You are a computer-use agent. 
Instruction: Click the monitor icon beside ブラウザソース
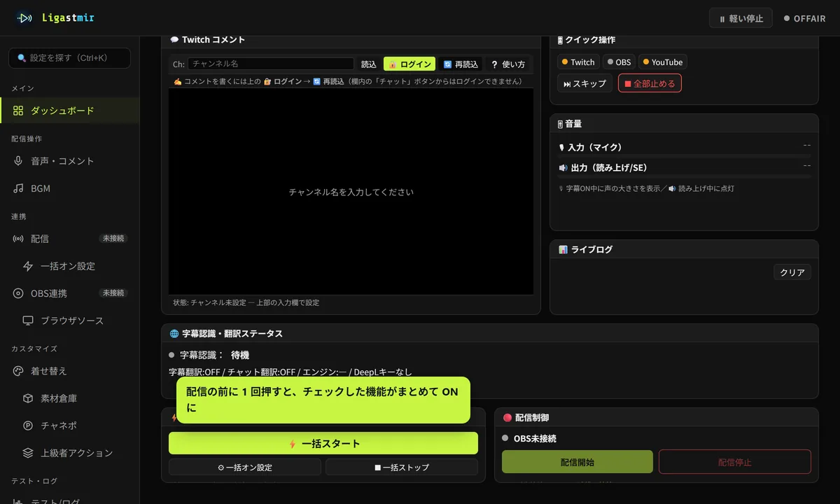coord(28,321)
